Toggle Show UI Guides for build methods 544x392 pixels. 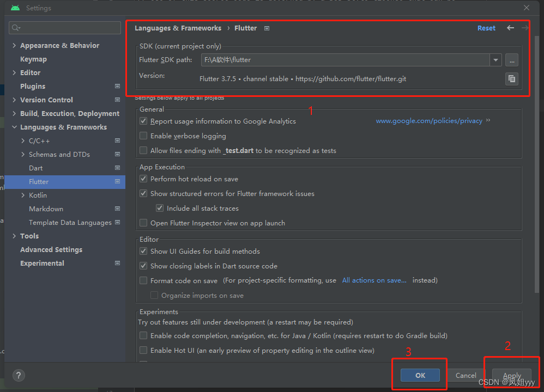[x=143, y=251]
